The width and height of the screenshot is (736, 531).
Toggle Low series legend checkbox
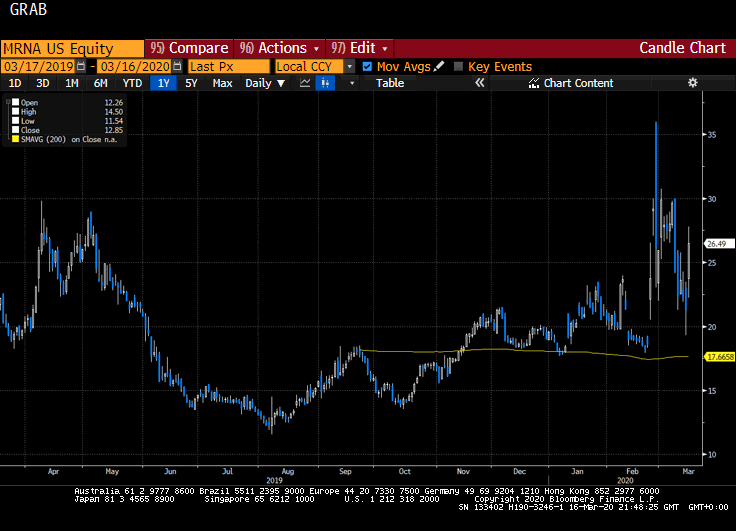pos(15,121)
